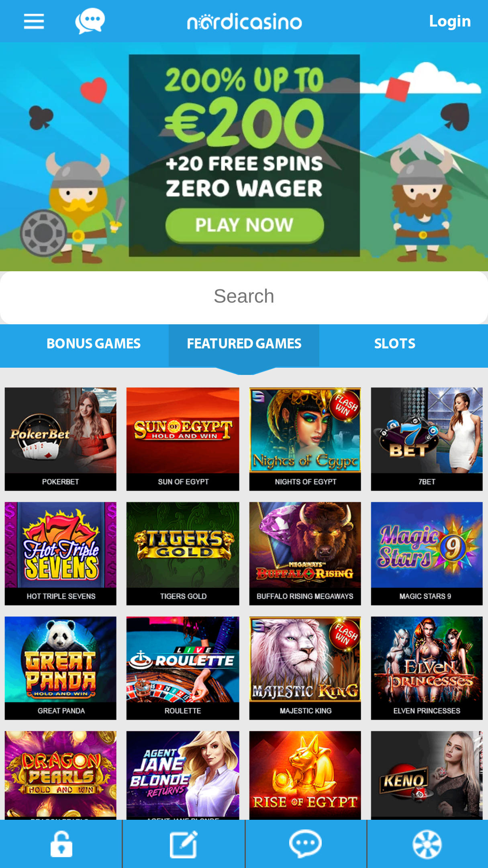This screenshot has width=488, height=868.
Task: Open the hamburger menu
Action: tap(34, 21)
